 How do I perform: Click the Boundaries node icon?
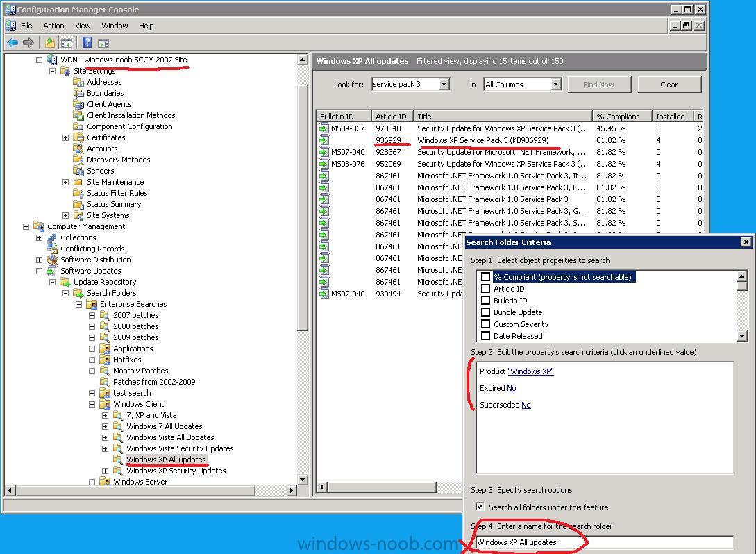tap(78, 93)
